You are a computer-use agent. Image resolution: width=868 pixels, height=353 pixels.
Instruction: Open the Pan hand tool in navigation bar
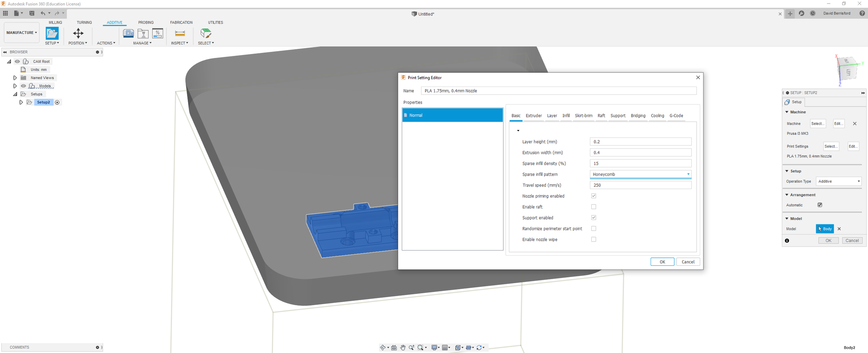403,348
